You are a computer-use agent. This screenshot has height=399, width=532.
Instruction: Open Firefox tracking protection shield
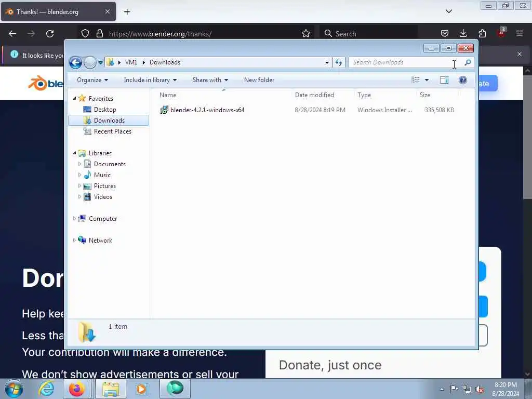click(x=85, y=34)
